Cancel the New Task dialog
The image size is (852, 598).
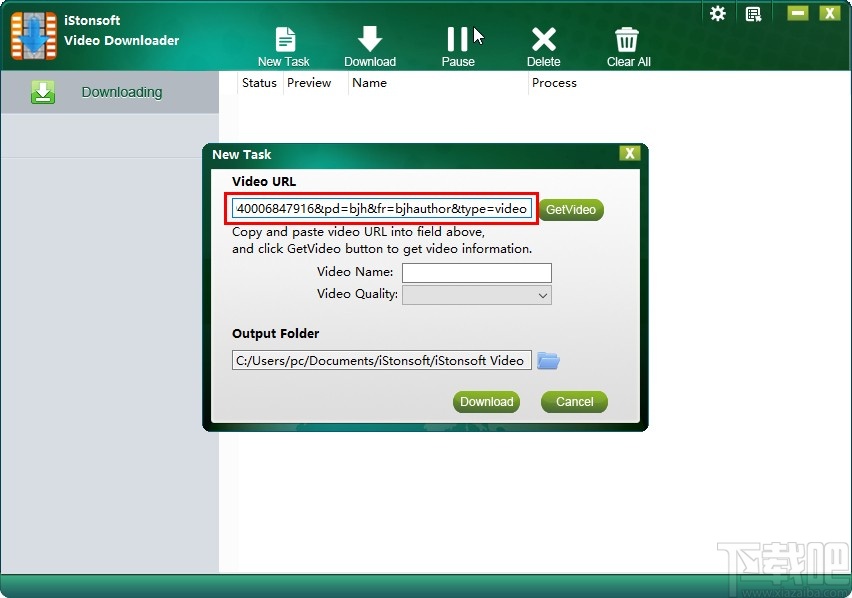coord(573,402)
